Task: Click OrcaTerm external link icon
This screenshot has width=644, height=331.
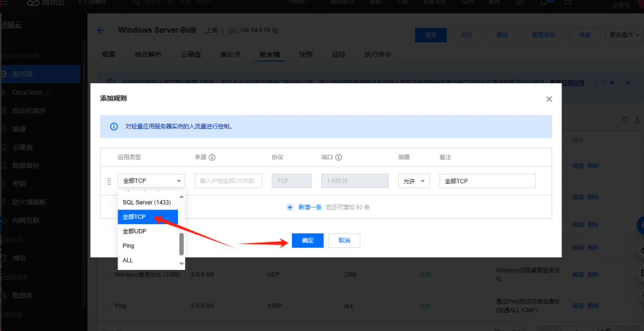Action: point(48,93)
